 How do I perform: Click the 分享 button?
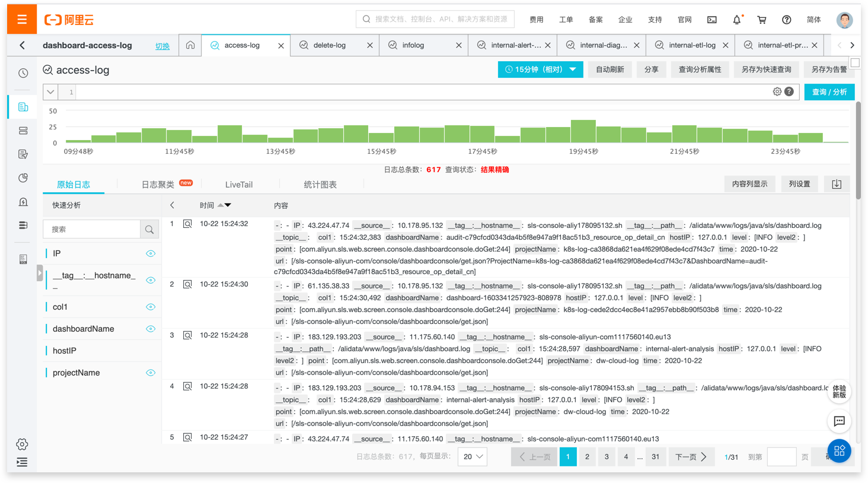tap(652, 69)
